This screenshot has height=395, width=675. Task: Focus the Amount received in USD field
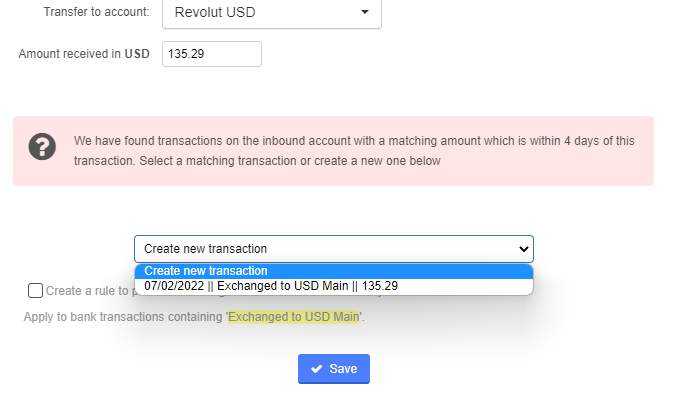click(x=212, y=54)
